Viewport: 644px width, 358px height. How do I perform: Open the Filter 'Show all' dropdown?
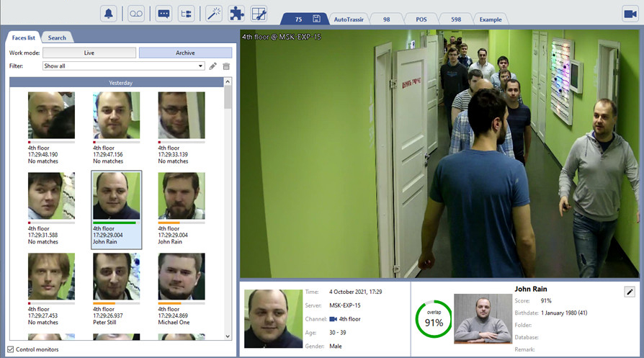pyautogui.click(x=123, y=66)
